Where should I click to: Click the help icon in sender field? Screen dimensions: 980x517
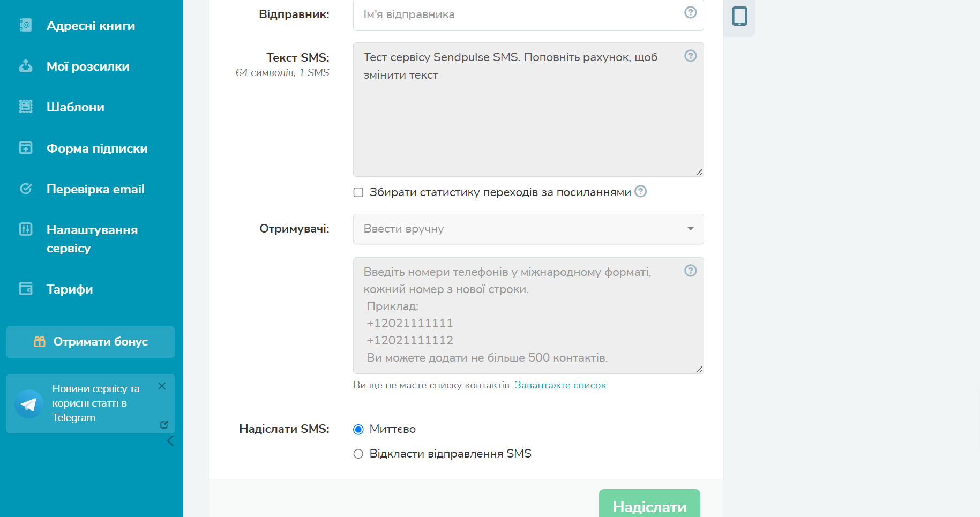tap(691, 12)
